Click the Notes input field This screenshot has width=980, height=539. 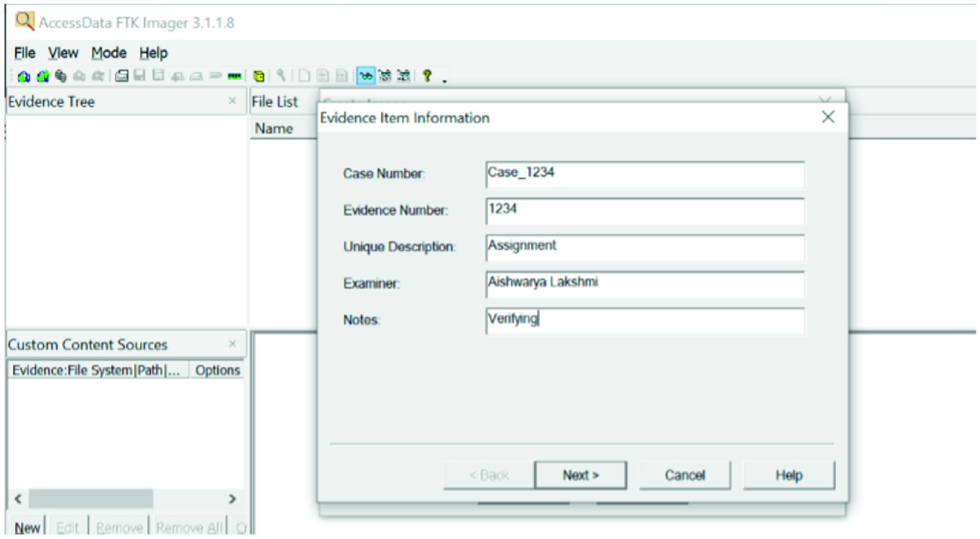645,321
